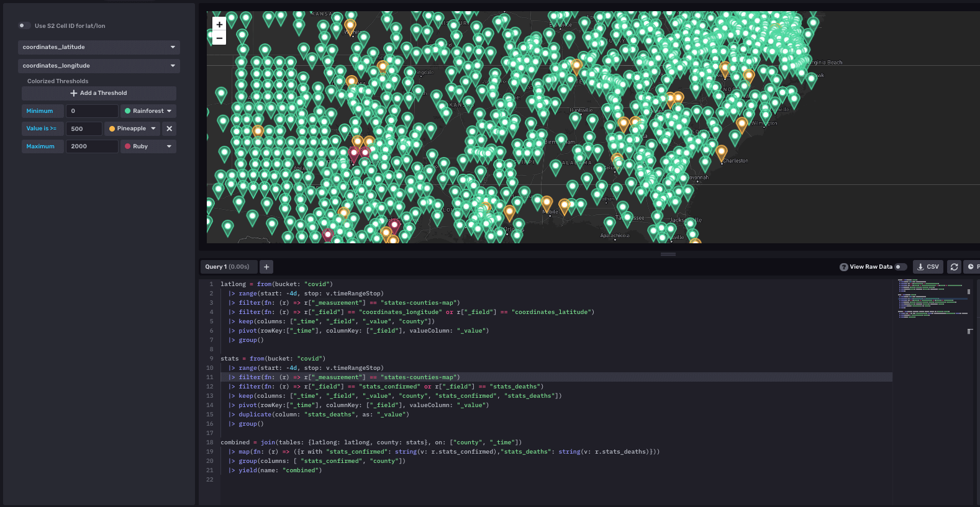Add a new query tab with plus
Viewport: 980px width, 507px height.
(266, 267)
